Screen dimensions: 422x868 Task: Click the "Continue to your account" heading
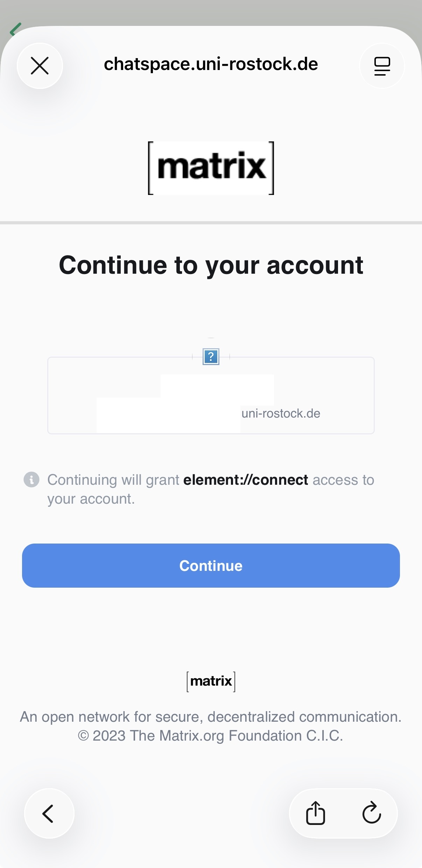pyautogui.click(x=211, y=265)
